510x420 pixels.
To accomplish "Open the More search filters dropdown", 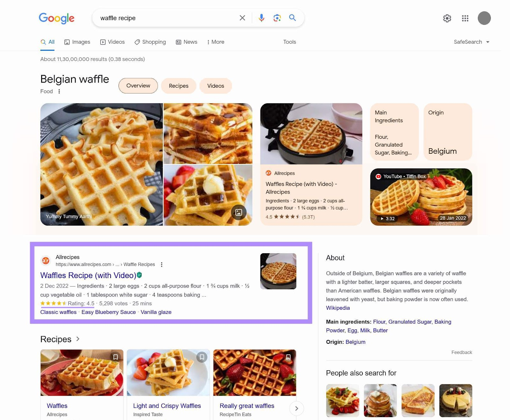I will [x=215, y=42].
